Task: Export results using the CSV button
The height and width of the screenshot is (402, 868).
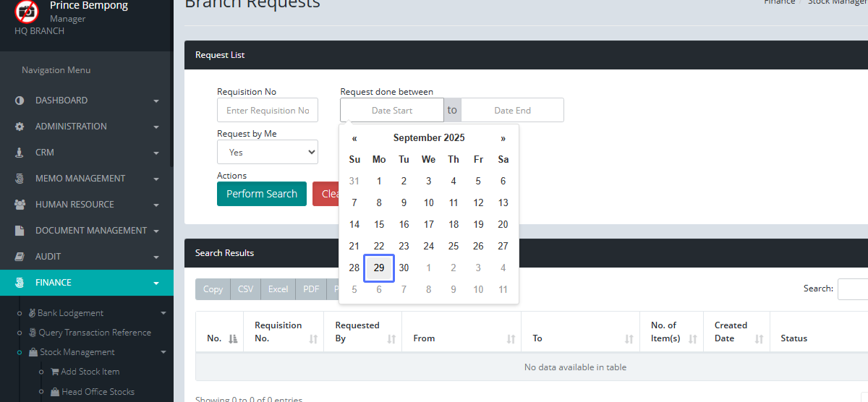Action: point(246,289)
